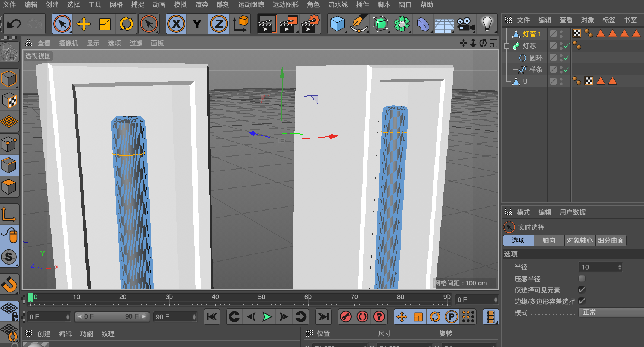Viewport: 644px width, 347px height.
Task: Select the Scale tool in toolbar
Action: pos(105,24)
